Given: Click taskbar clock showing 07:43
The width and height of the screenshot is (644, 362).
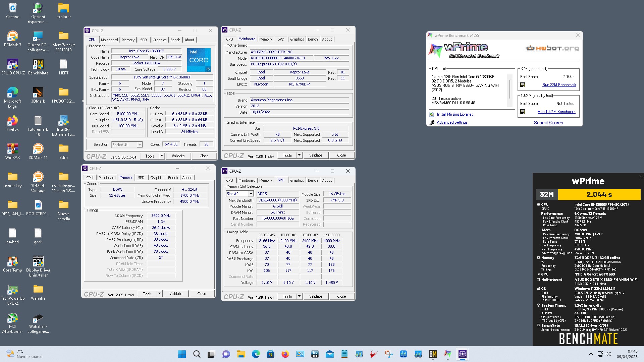Looking at the screenshot, I should [627, 354].
